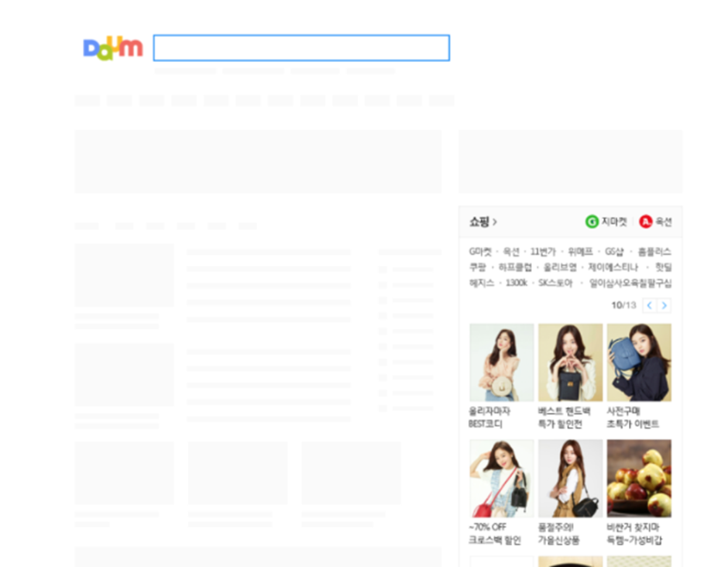Image resolution: width=728 pixels, height=567 pixels.
Task: Focus the Daum search input field
Action: click(301, 48)
